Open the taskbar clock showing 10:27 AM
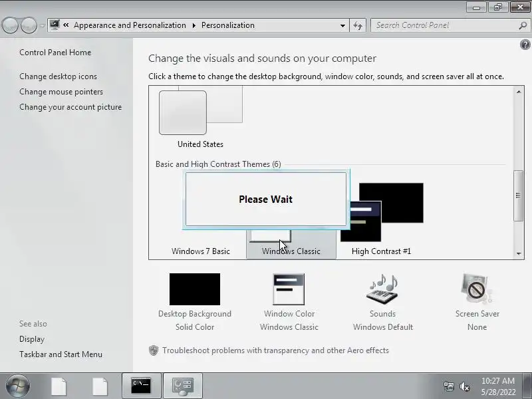 click(x=498, y=386)
